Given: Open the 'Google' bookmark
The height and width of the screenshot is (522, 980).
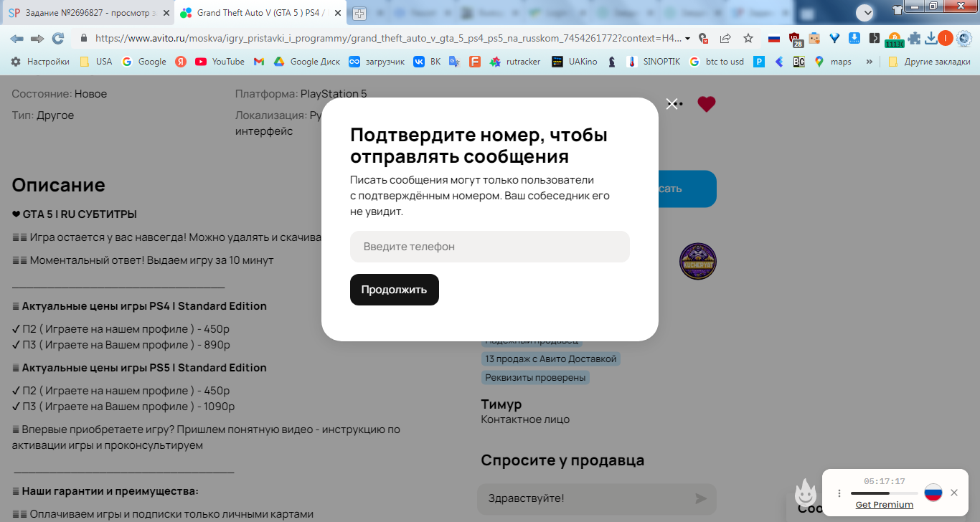Looking at the screenshot, I should click(x=144, y=62).
